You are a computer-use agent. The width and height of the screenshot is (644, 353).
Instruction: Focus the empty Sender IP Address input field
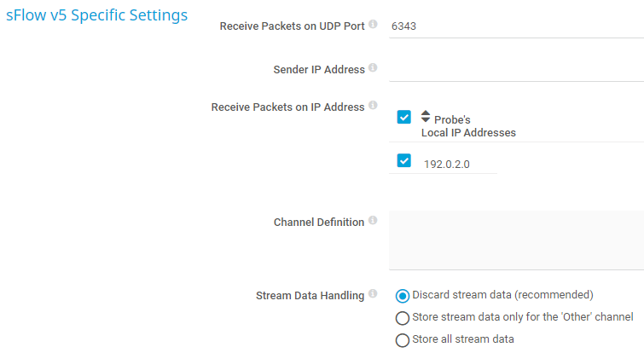pos(512,68)
